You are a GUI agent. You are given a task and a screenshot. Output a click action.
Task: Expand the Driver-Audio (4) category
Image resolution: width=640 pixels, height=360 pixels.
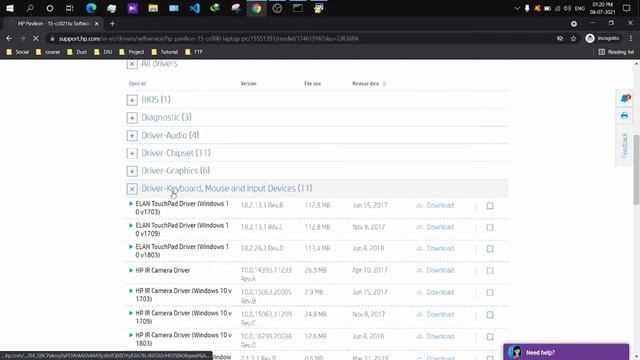pyautogui.click(x=132, y=136)
